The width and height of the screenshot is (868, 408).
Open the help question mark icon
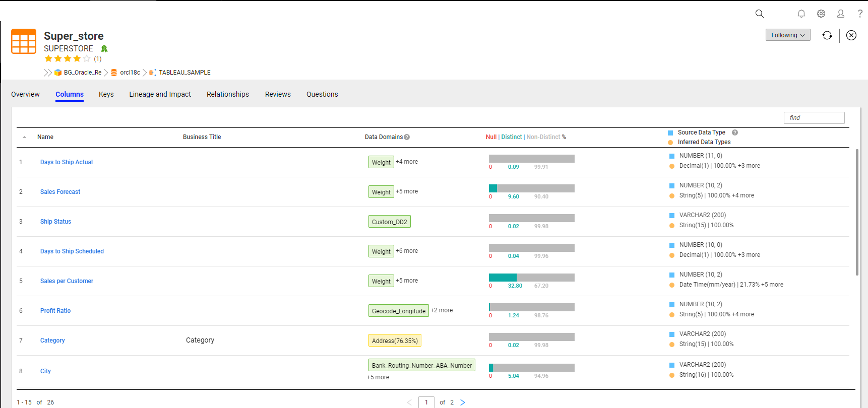tap(860, 14)
